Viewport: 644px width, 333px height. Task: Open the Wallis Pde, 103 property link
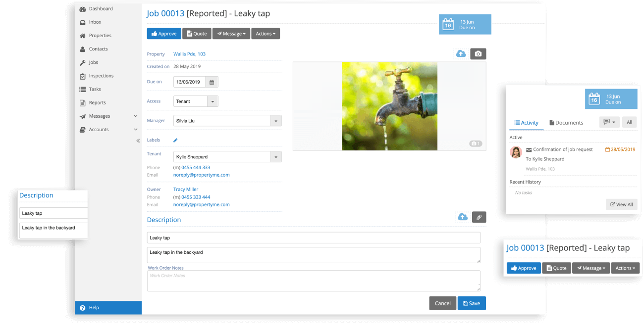tap(189, 54)
